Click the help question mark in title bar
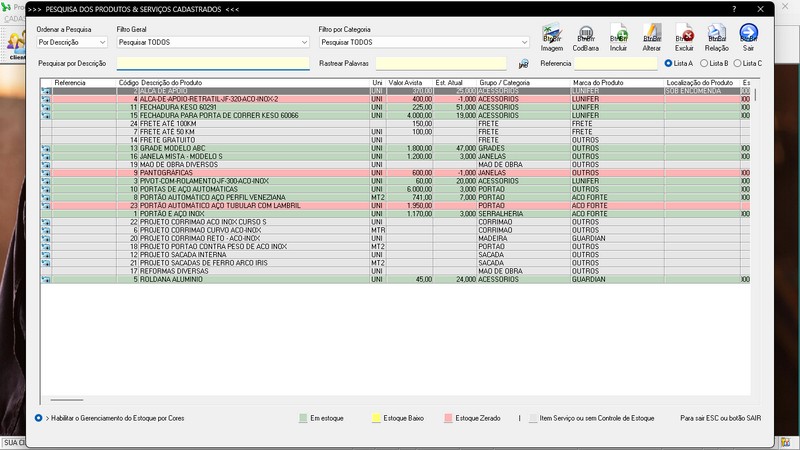Screen dimensions: 800x450 point(734,9)
